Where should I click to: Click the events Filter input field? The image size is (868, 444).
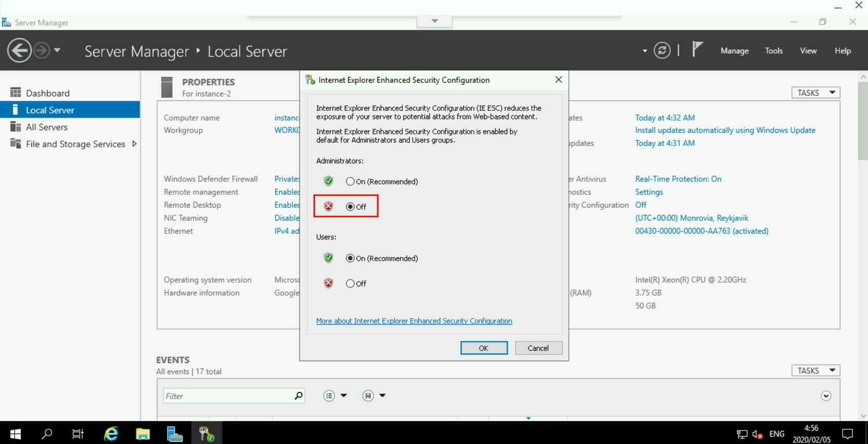(x=228, y=396)
